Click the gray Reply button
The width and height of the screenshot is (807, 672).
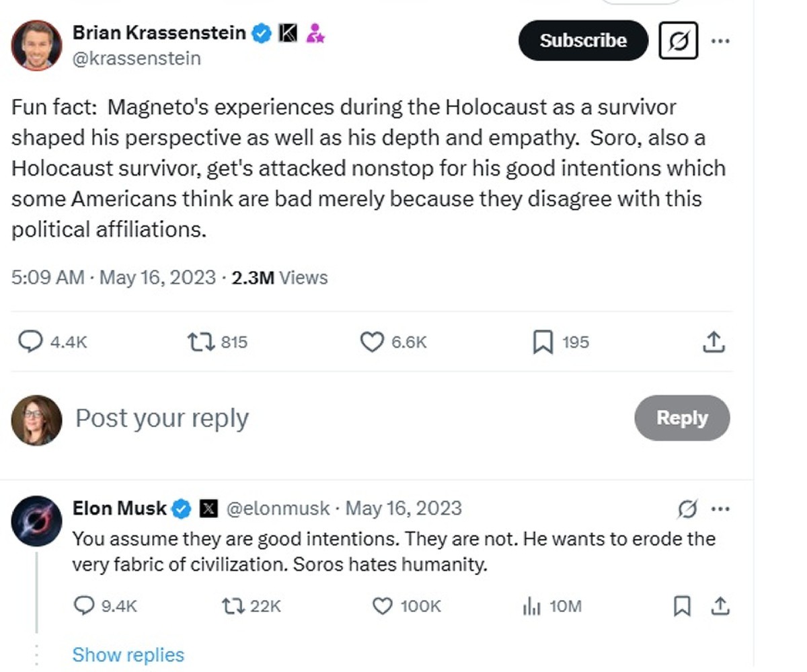click(x=682, y=418)
